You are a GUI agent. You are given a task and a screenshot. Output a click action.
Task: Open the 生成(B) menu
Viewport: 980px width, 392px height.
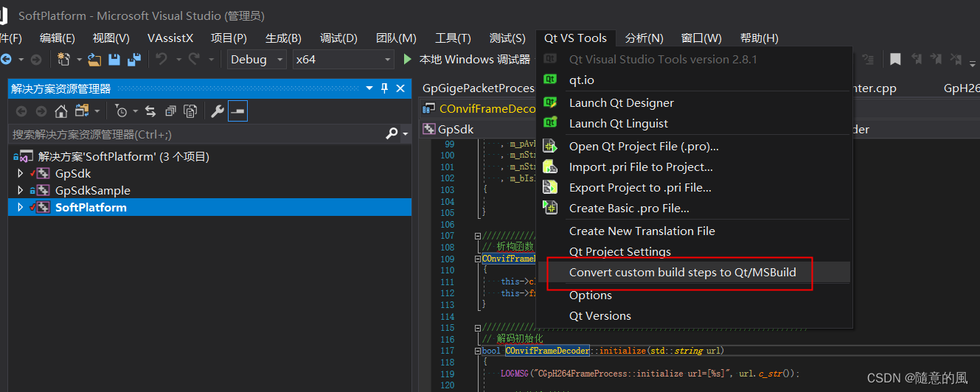tap(283, 38)
